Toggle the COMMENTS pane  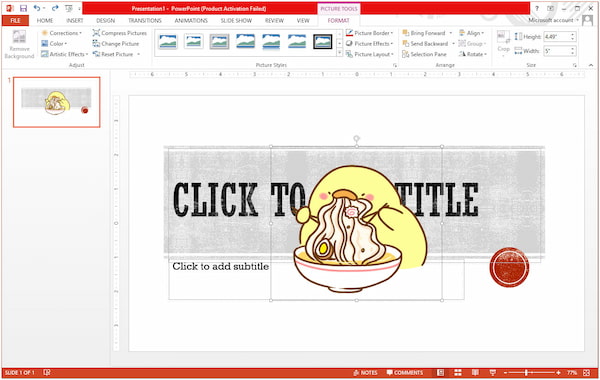point(405,373)
